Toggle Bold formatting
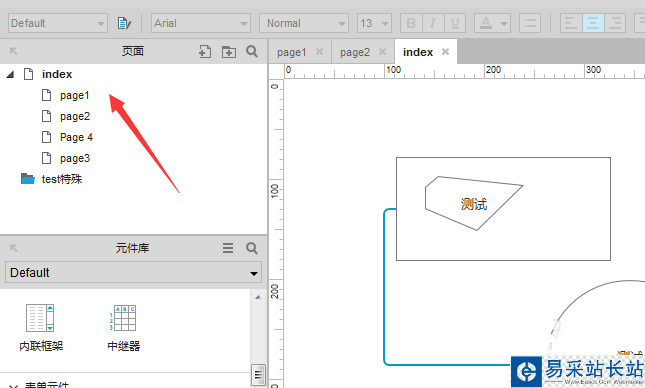The width and height of the screenshot is (645, 388). click(x=411, y=23)
